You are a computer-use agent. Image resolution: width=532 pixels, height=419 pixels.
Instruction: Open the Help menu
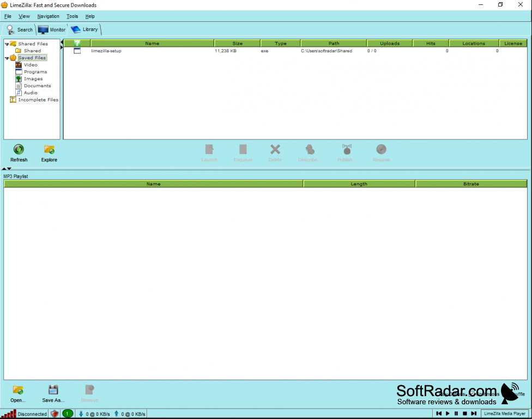click(x=90, y=16)
